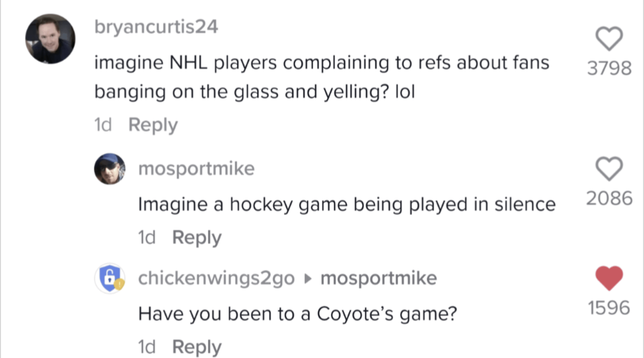Open mosportmike's username above his comment

pos(196,169)
